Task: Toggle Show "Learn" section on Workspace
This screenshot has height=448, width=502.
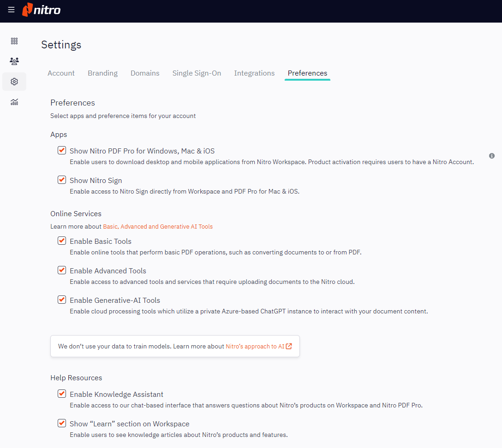Action: click(62, 423)
